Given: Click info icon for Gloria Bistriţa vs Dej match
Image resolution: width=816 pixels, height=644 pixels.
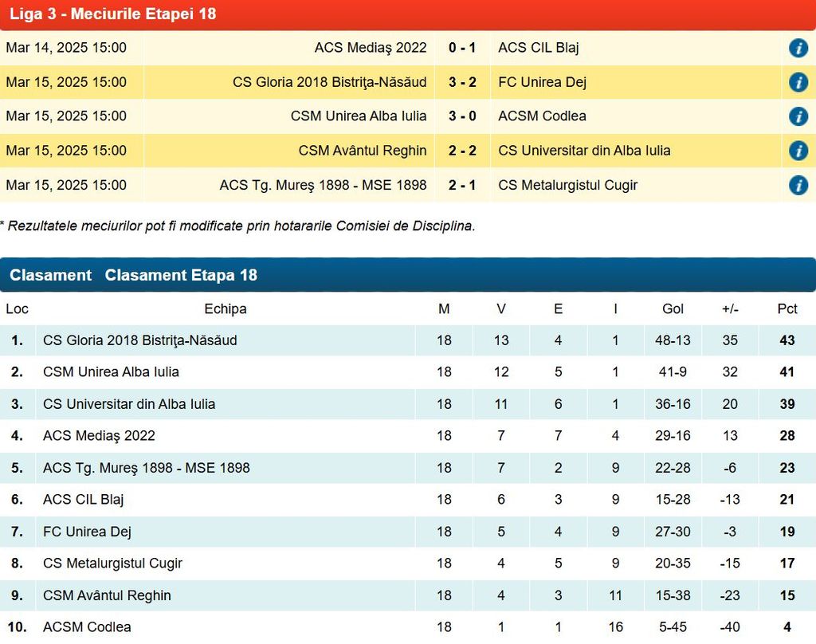Looking at the screenshot, I should (x=798, y=82).
